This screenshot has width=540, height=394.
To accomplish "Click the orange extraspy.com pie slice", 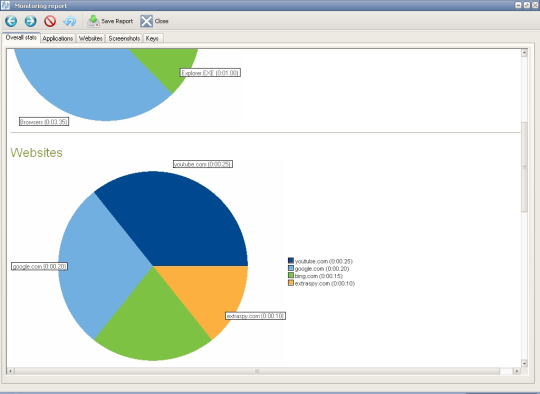I will pyautogui.click(x=210, y=293).
